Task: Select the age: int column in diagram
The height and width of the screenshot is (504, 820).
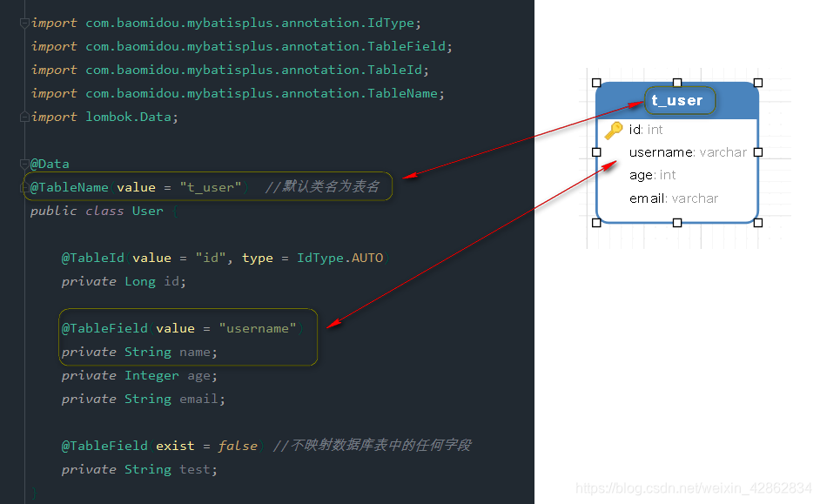Action: pyautogui.click(x=652, y=175)
